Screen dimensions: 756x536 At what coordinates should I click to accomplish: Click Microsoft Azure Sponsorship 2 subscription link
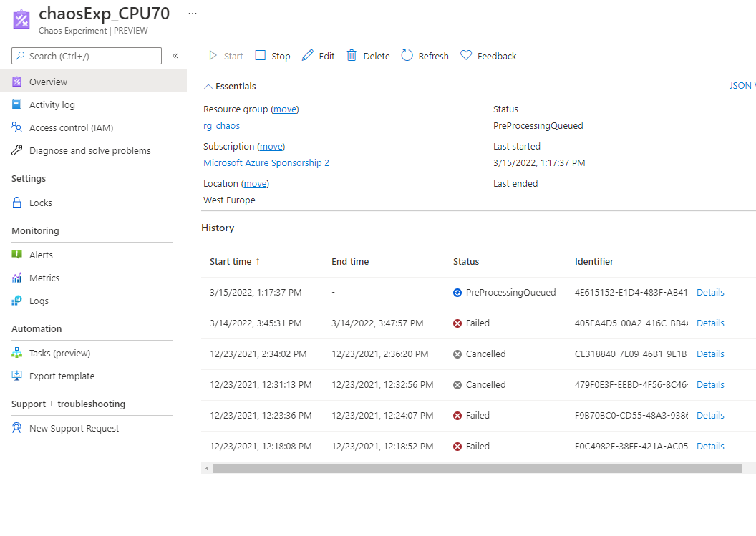pyautogui.click(x=266, y=163)
